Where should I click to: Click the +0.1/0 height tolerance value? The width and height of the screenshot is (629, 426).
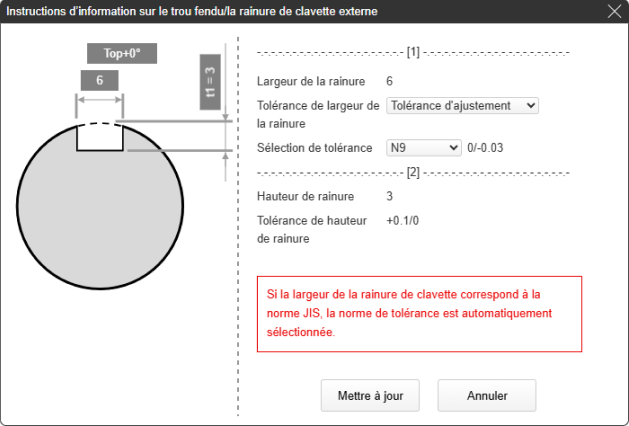[403, 220]
